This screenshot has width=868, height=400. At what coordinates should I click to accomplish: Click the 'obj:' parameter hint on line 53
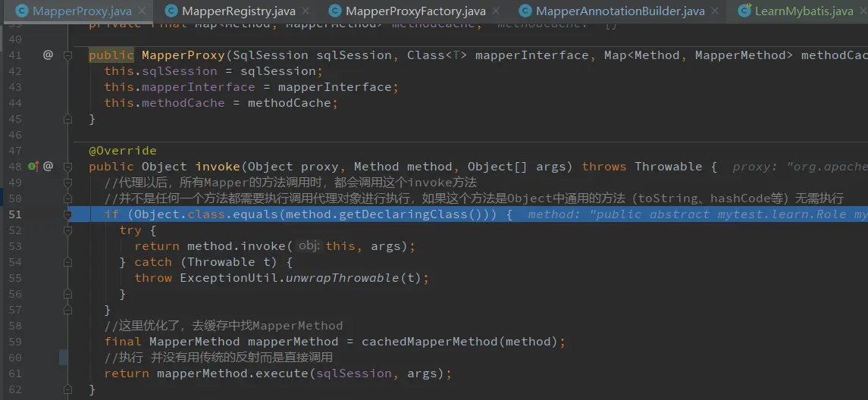(x=308, y=245)
